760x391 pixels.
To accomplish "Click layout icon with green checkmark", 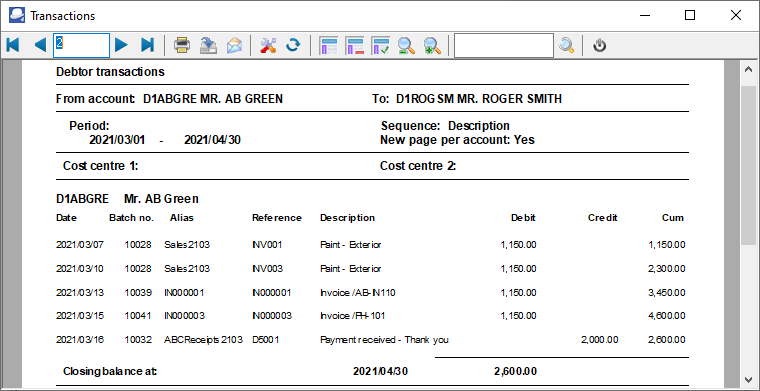I will [380, 46].
